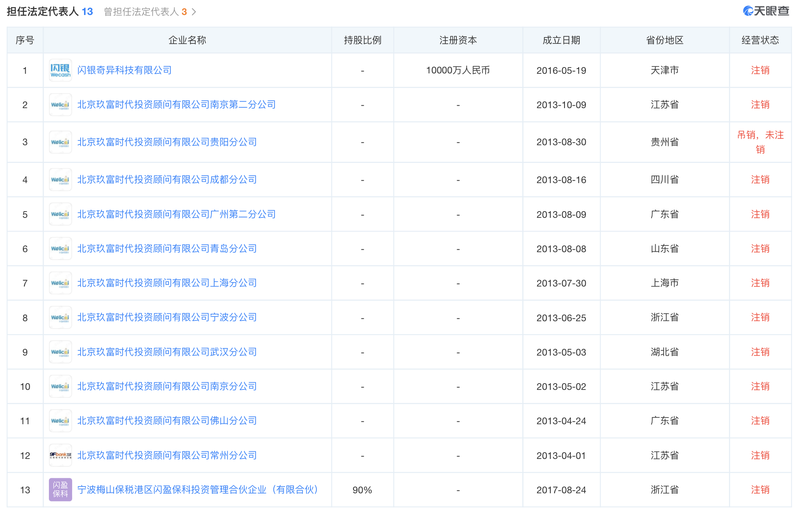Image resolution: width=800 pixels, height=513 pixels.
Task: Select the 90% shareholding cell
Action: tap(362, 490)
